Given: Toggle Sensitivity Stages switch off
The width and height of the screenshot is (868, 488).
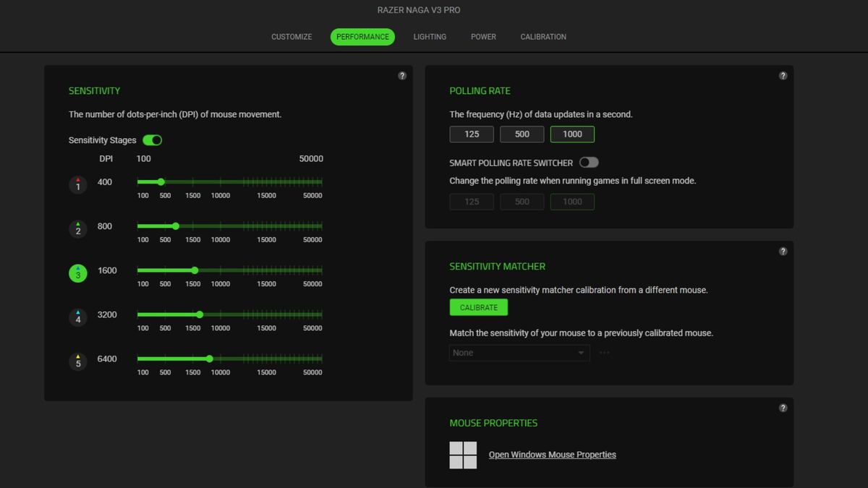Looking at the screenshot, I should (152, 140).
